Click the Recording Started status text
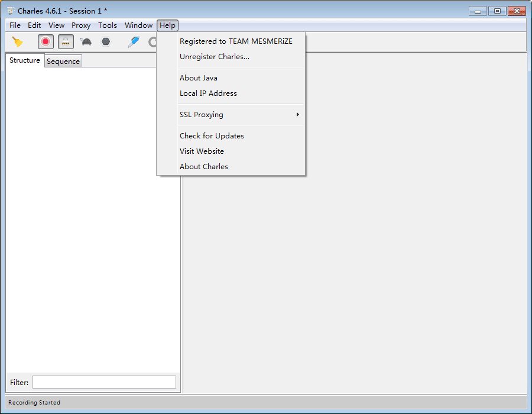Image resolution: width=532 pixels, height=414 pixels. click(x=34, y=402)
